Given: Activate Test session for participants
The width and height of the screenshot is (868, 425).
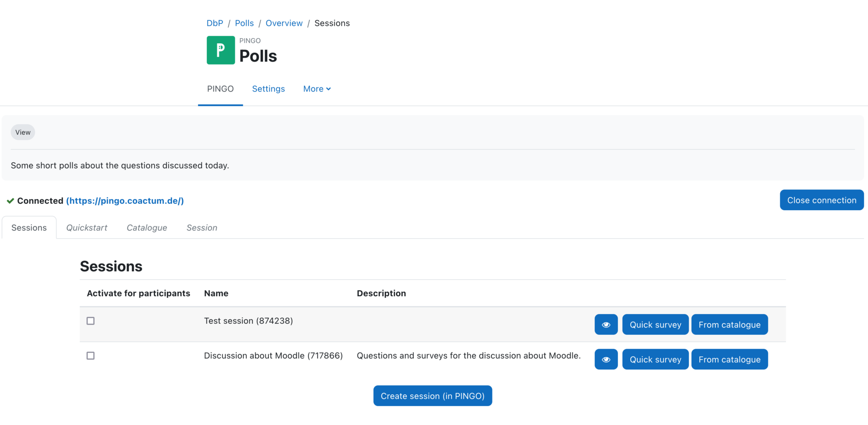Looking at the screenshot, I should [x=91, y=321].
